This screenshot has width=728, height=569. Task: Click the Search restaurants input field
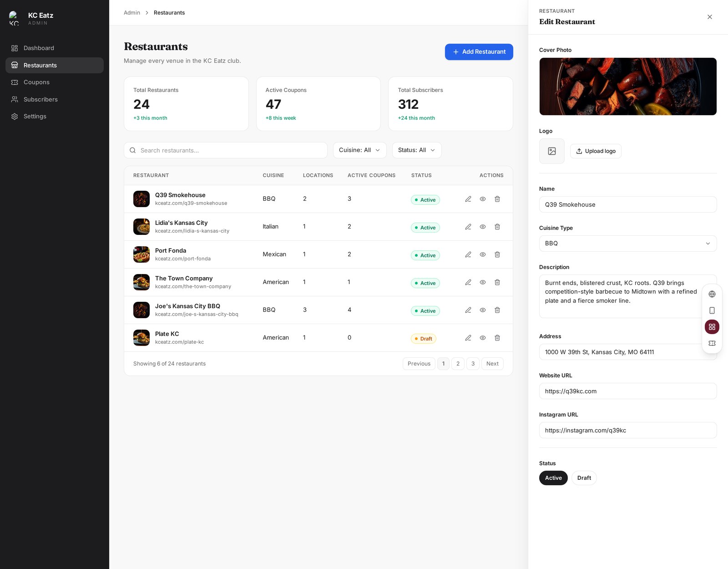point(226,150)
